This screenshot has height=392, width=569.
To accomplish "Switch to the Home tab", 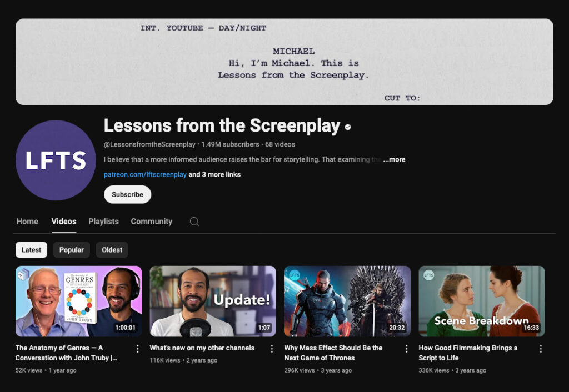I will point(27,222).
